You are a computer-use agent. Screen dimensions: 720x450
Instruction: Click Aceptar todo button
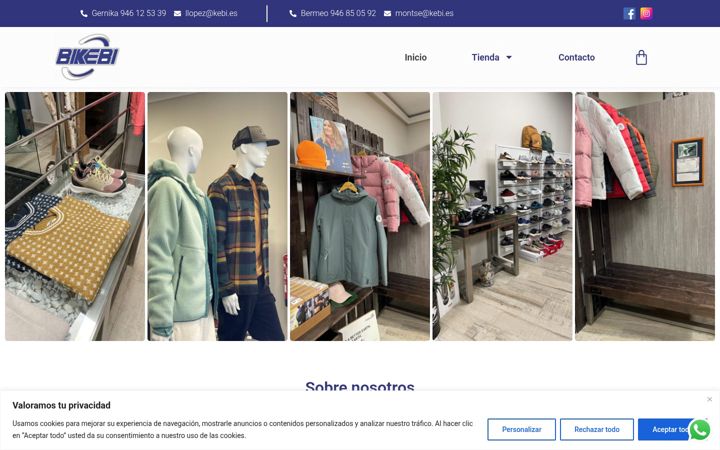(668, 429)
